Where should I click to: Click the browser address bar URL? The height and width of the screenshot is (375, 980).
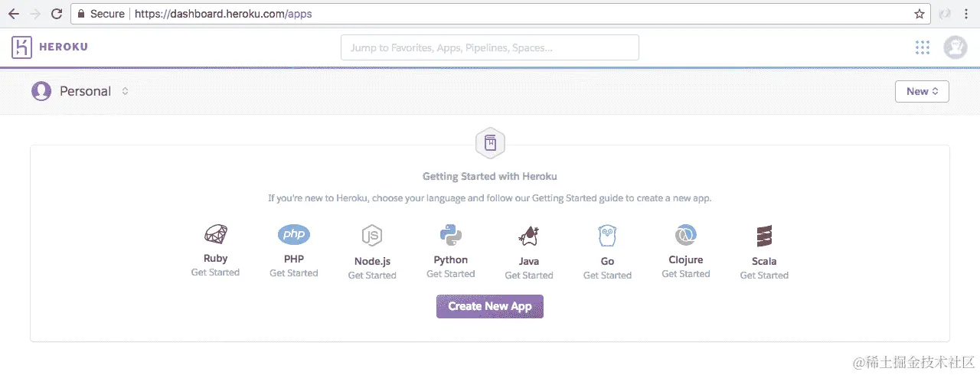click(x=224, y=14)
